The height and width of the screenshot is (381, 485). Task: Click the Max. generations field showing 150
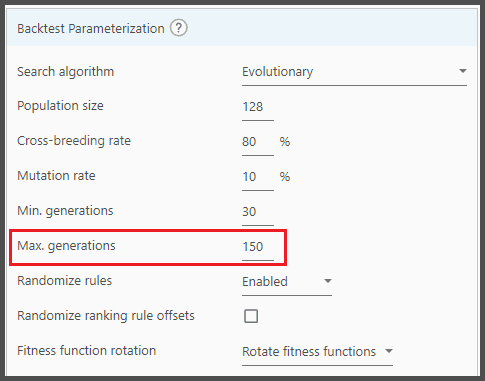click(258, 247)
